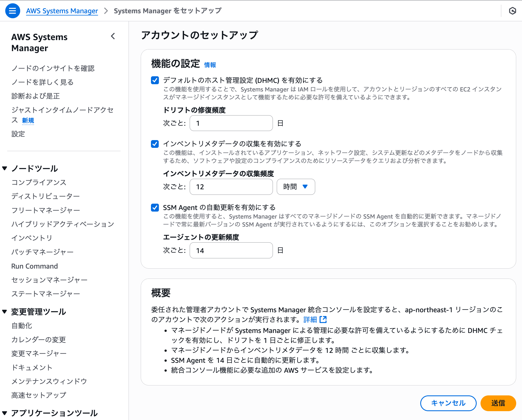Open インベントリ in sidebar
Screen dimensions: 522x420
(x=32, y=238)
